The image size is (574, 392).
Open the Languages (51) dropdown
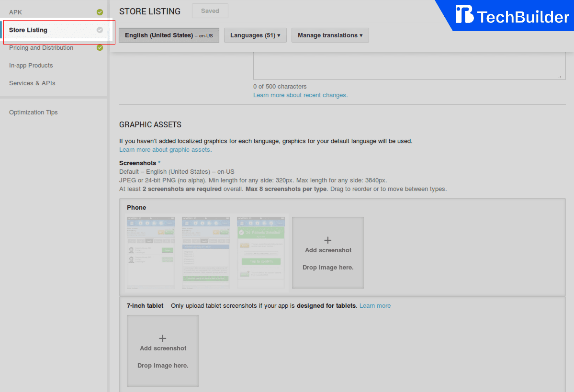tap(255, 35)
